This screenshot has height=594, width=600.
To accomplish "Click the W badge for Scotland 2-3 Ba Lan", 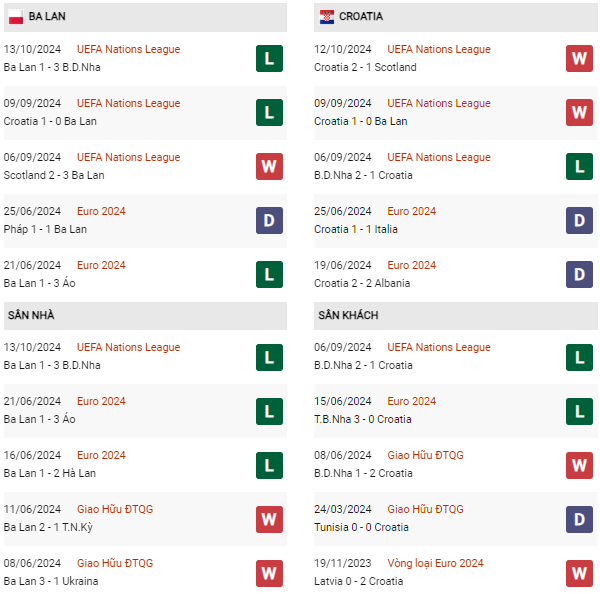I will [x=269, y=166].
